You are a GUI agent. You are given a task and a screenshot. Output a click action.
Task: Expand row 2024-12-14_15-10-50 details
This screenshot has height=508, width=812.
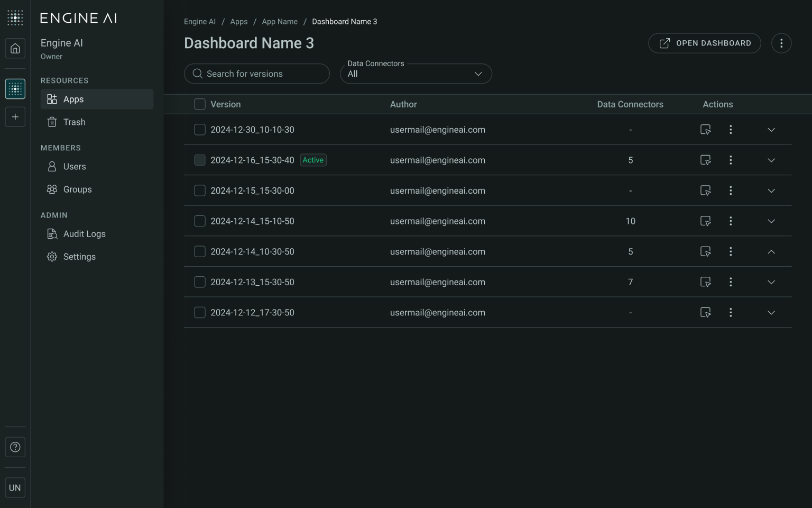coord(771,221)
